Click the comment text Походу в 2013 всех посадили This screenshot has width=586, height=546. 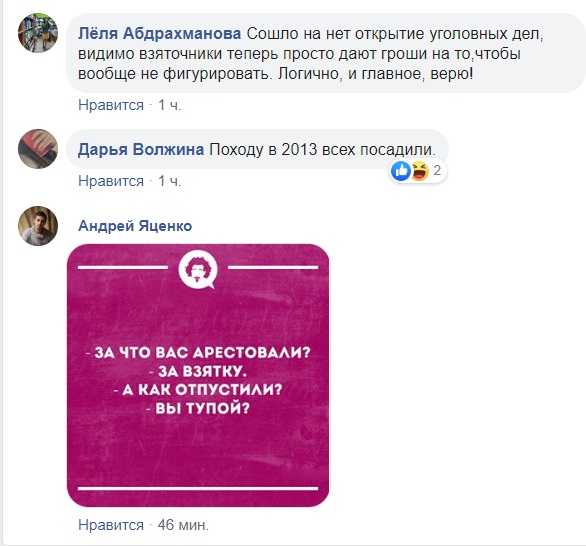pos(322,149)
